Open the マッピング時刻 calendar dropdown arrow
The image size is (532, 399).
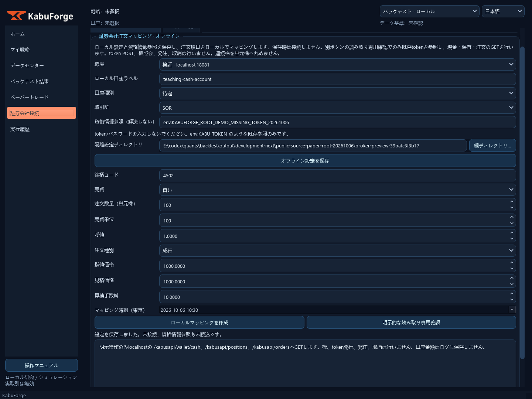pos(512,310)
